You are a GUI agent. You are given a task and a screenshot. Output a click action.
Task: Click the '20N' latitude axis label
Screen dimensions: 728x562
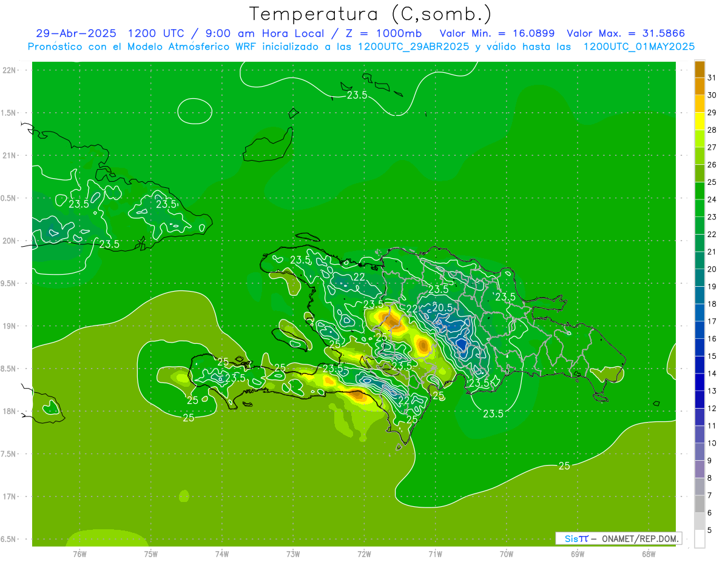[10, 241]
